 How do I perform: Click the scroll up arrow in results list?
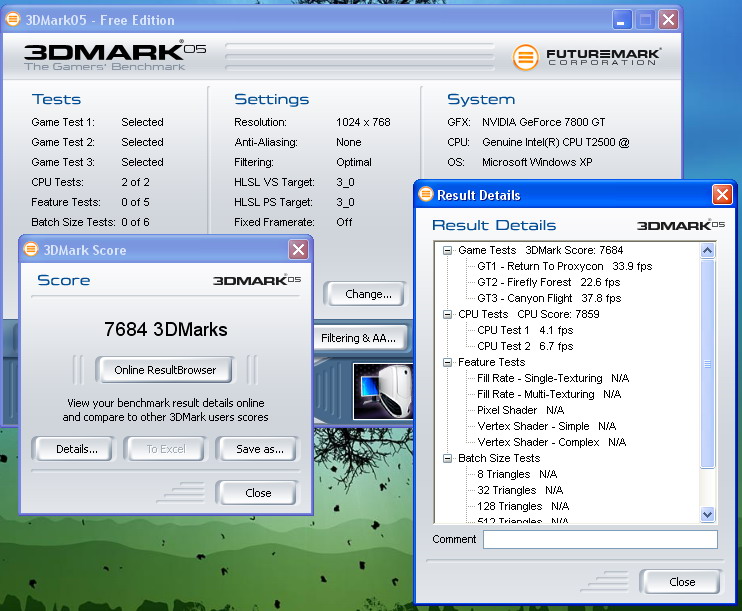(x=707, y=250)
